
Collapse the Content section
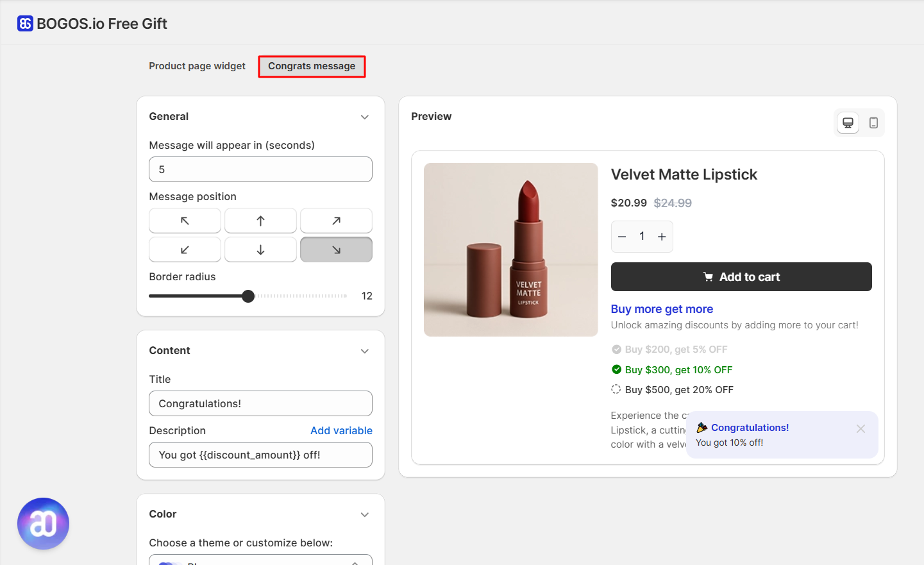tap(365, 351)
